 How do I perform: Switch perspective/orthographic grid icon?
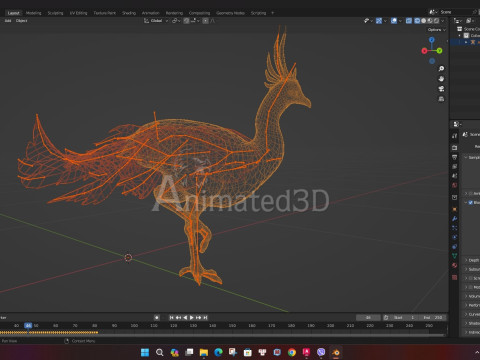pyautogui.click(x=441, y=99)
